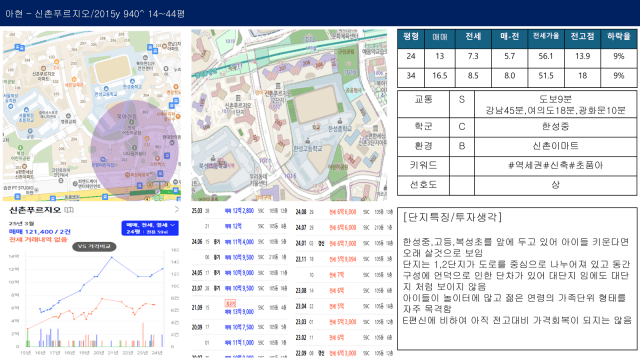640x360 pixels.
Task: Click the #역세권#신축#초품아 keyword cell
Action: click(x=555, y=165)
